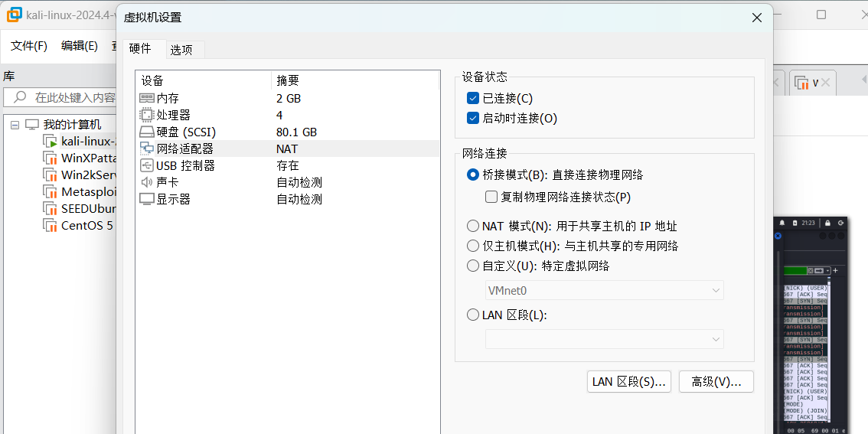Select the 网络适配器 device row
Viewport: 868px width, 434px height.
[x=287, y=148]
